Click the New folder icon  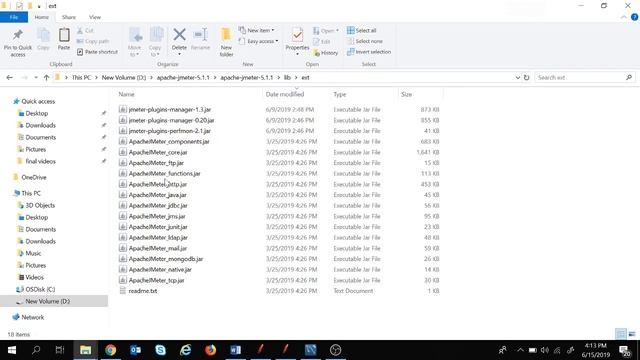click(x=226, y=35)
